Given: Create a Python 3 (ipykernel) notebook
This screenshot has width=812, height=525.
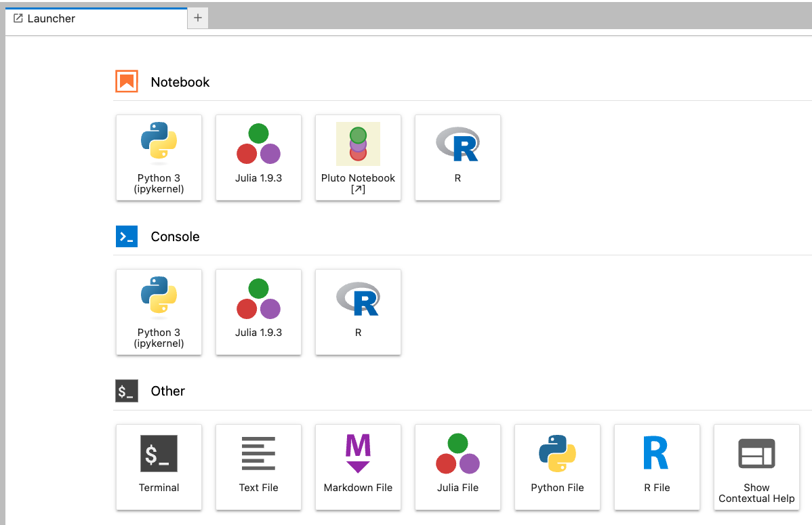Looking at the screenshot, I should 159,157.
